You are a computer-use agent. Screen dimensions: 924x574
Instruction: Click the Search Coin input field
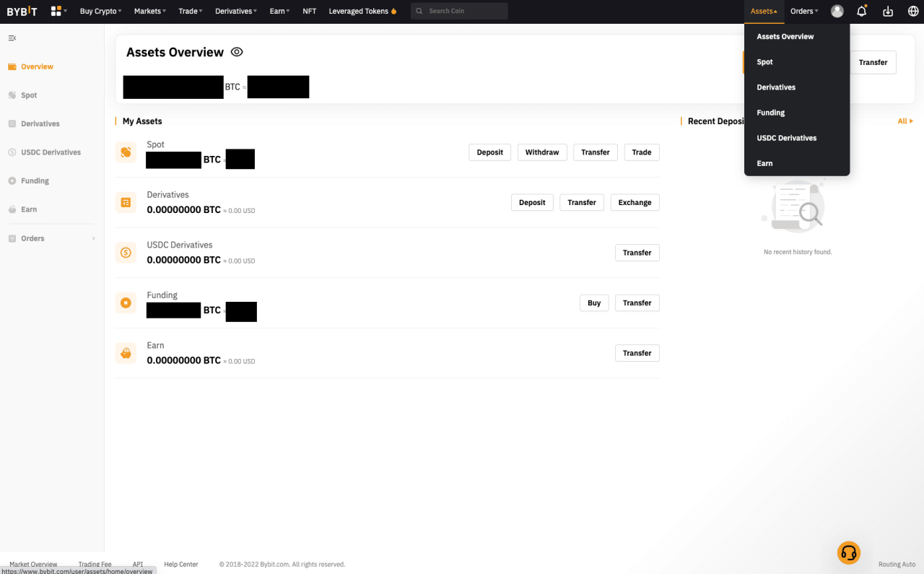click(463, 12)
